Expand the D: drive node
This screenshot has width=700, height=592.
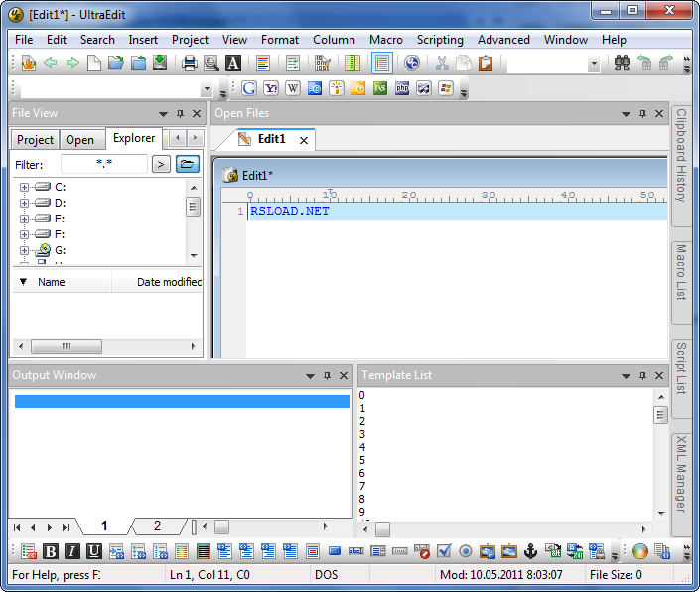point(24,204)
